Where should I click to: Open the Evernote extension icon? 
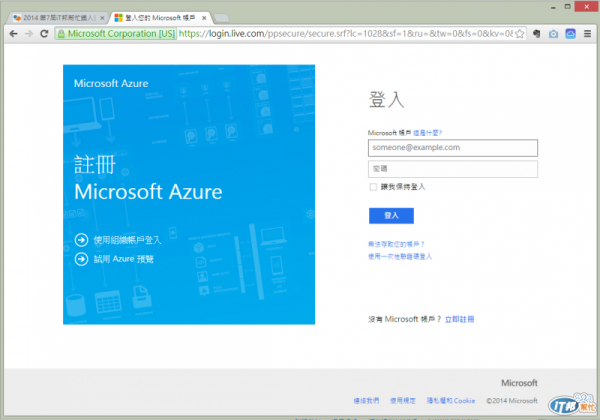click(x=536, y=34)
